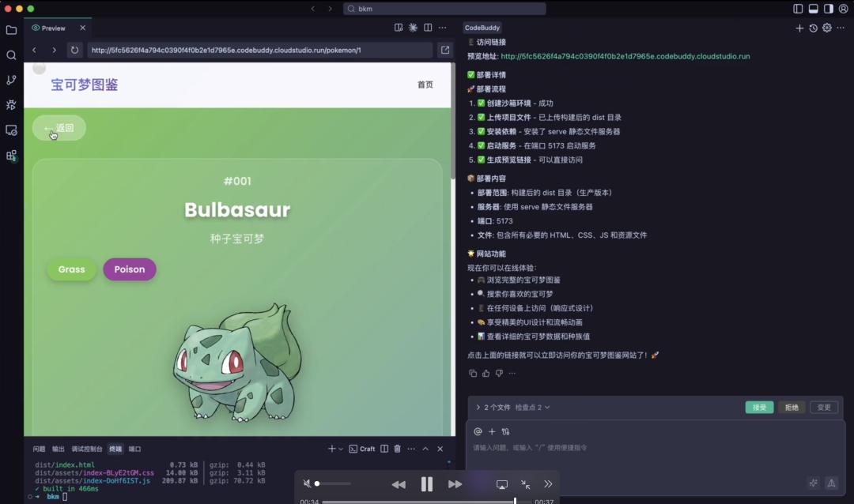
Task: Open the 预览地址 preview URL link
Action: [625, 56]
